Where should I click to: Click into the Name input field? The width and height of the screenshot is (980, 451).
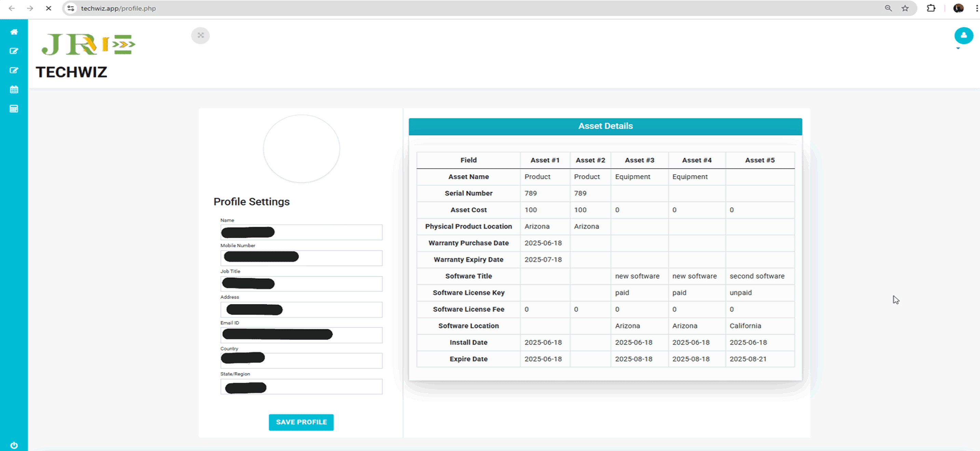[x=301, y=232]
